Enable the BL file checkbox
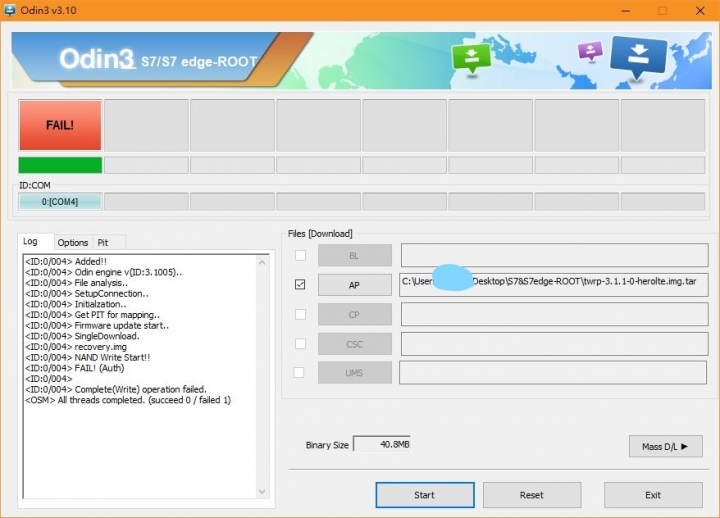This screenshot has height=518, width=720. [x=300, y=255]
